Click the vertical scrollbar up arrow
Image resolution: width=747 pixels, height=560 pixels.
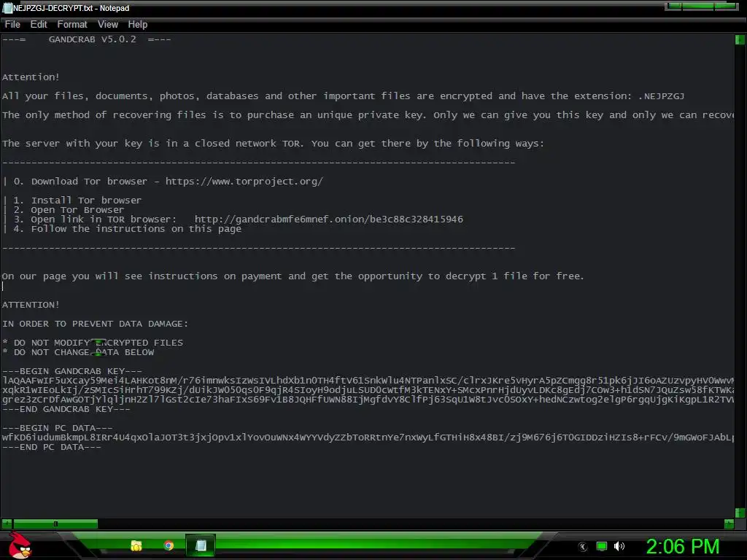pos(740,40)
